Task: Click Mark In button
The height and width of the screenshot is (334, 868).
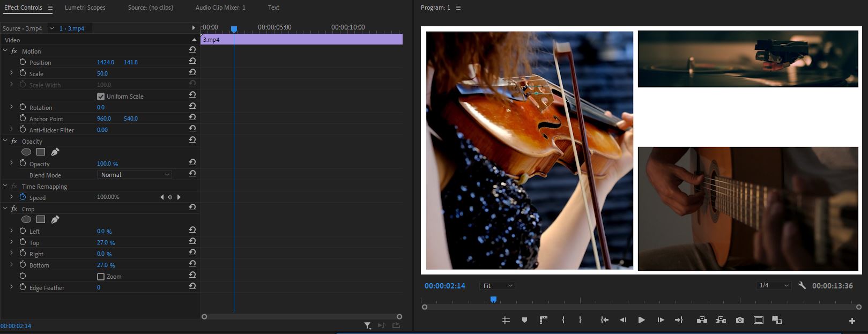Action: click(563, 320)
